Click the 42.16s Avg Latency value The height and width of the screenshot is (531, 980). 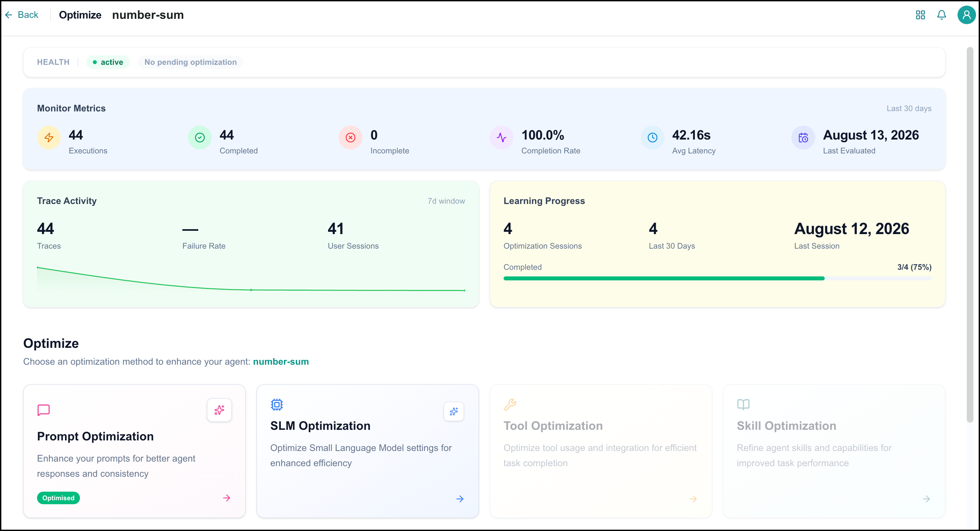[x=691, y=135]
